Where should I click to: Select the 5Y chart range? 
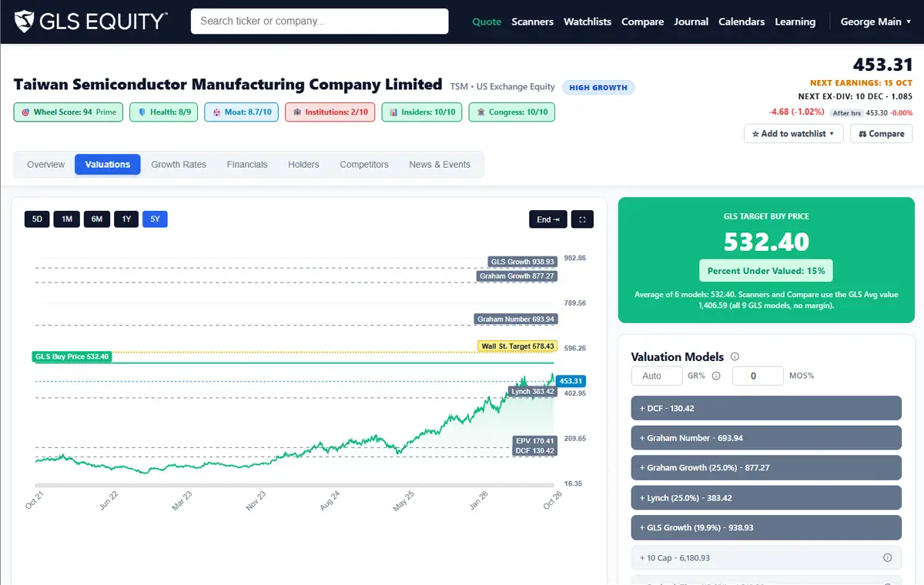[155, 219]
